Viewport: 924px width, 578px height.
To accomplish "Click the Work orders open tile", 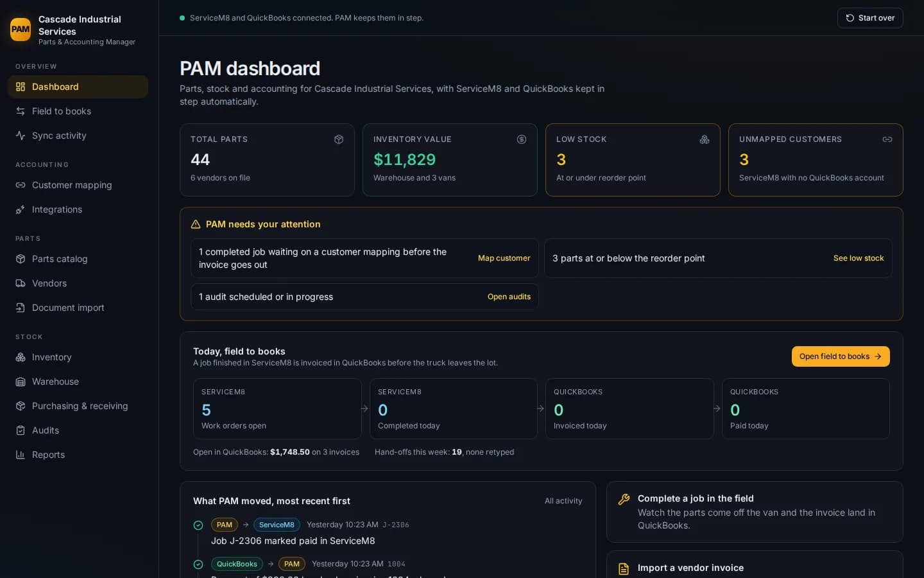I will (277, 408).
